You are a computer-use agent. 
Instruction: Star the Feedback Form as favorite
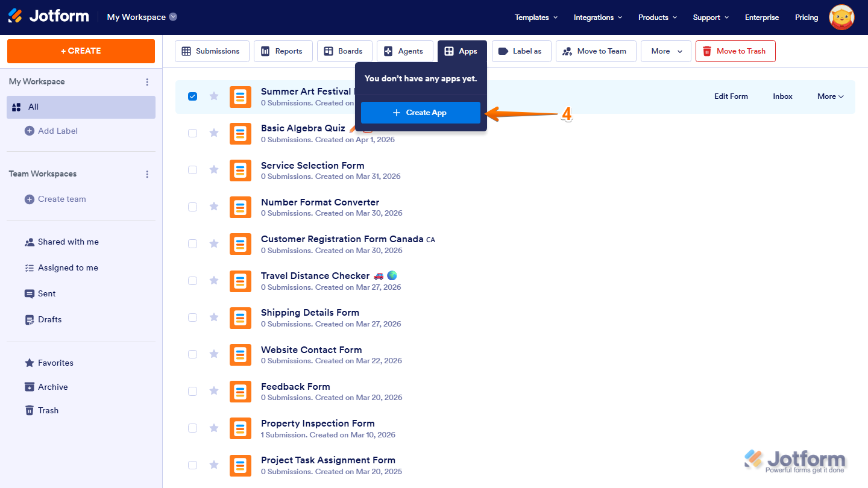point(214,391)
